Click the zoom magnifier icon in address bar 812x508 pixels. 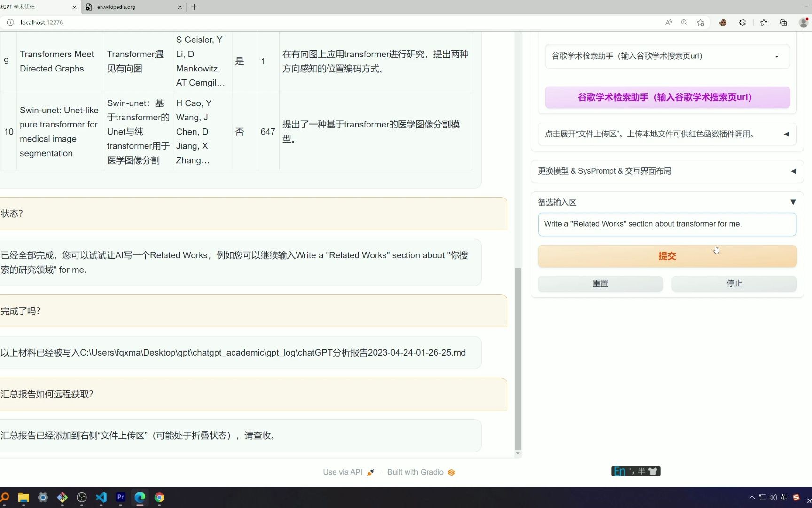click(x=684, y=23)
